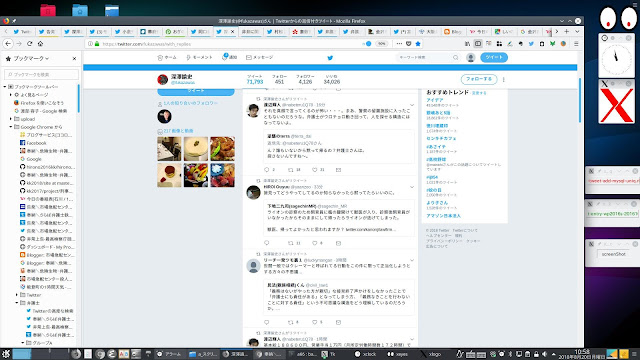The width and height of the screenshot is (640, 360).
Task: Open Twitter モーメント
Action: coord(199,58)
